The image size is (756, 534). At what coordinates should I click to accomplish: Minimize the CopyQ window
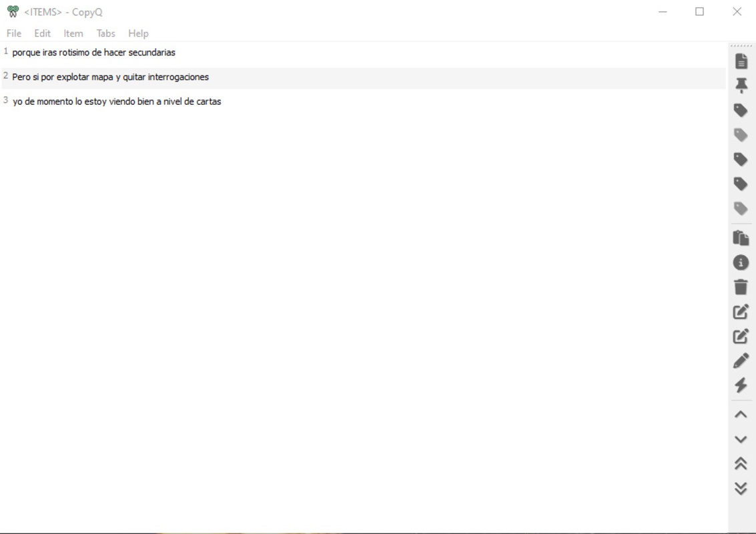[x=663, y=11]
